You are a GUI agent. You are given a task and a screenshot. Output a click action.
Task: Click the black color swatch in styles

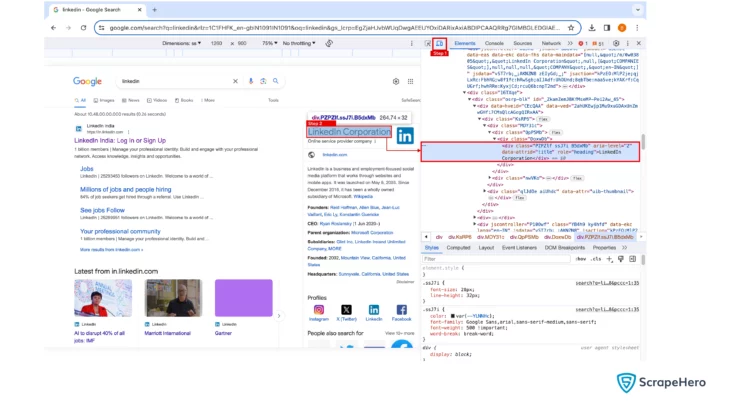[x=453, y=316]
